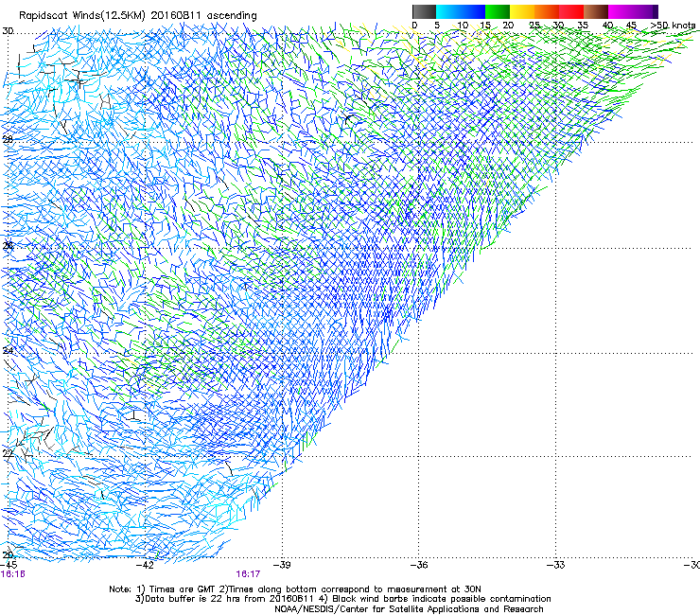Click the gray 0-5 knots color segment

[x=424, y=11]
